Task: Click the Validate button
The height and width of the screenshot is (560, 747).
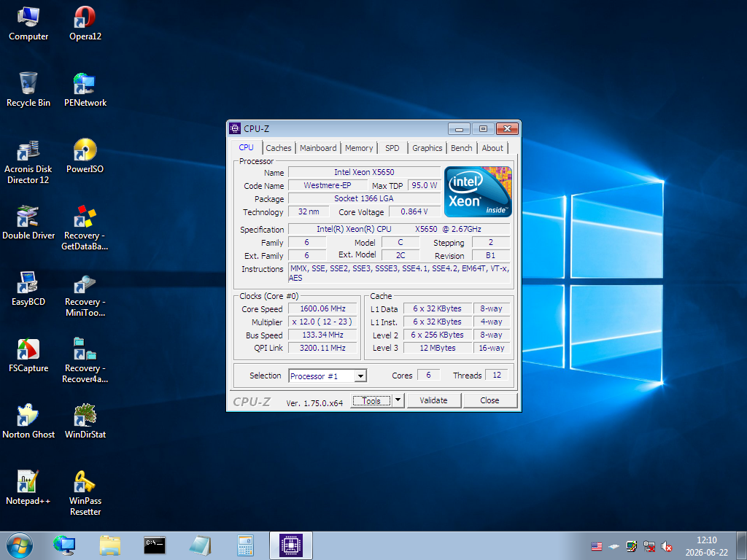Action: 433,400
